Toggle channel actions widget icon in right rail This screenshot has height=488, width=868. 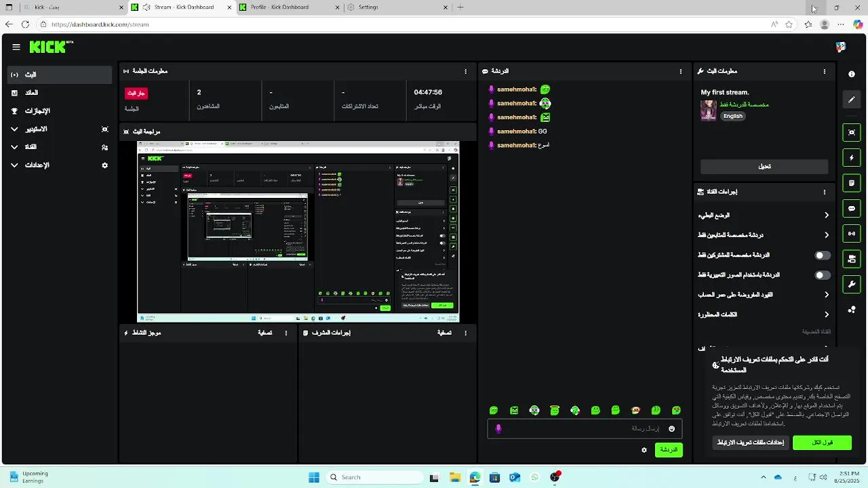click(x=852, y=259)
